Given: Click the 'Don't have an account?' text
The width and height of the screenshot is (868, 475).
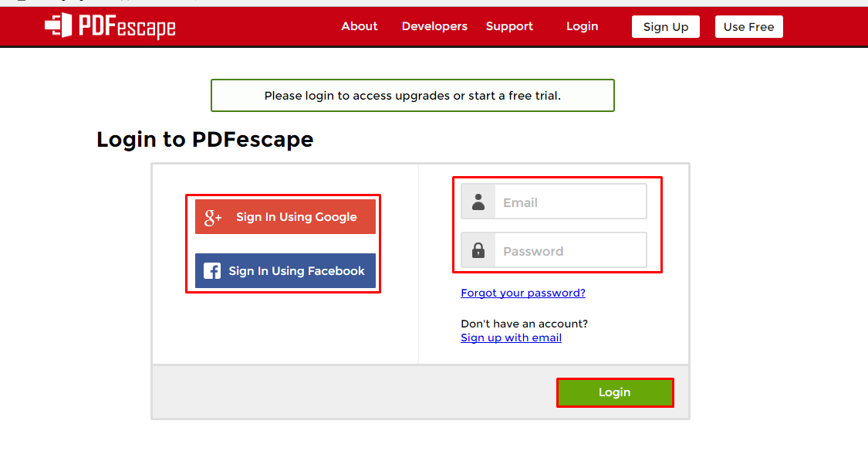Looking at the screenshot, I should (524, 323).
